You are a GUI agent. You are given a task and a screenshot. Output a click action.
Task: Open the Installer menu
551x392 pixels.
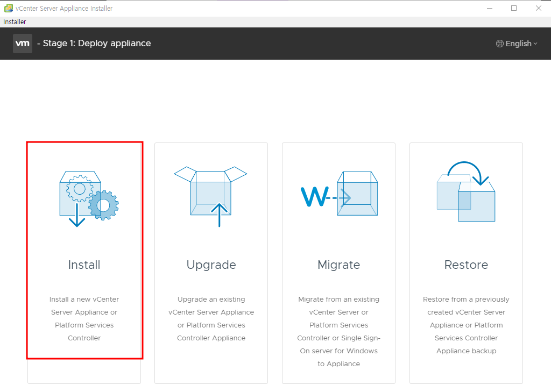click(x=15, y=22)
